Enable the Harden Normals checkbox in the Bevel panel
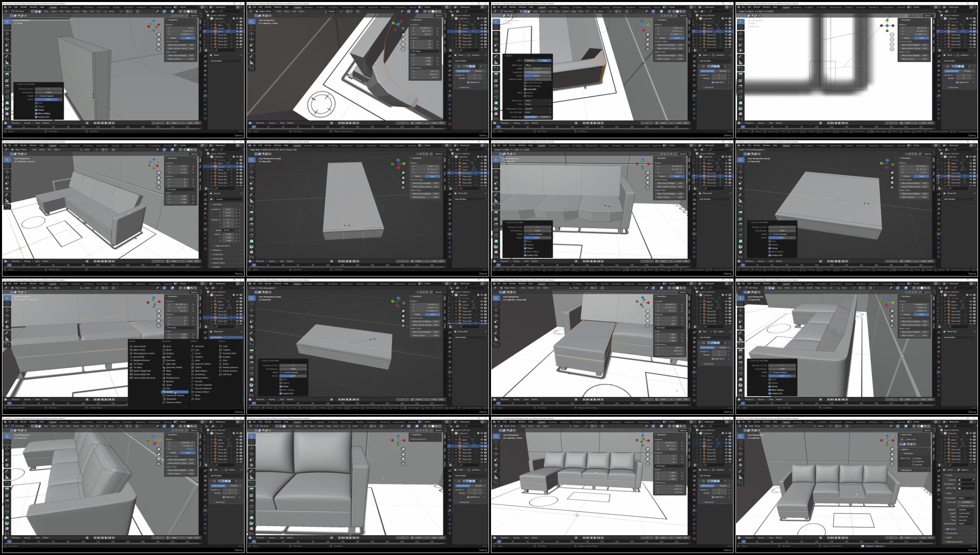The height and width of the screenshot is (555, 980). click(525, 82)
